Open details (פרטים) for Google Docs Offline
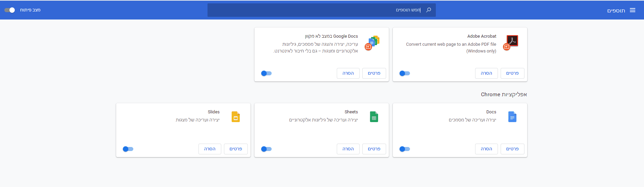Viewport: 644px width, 187px height. click(374, 73)
